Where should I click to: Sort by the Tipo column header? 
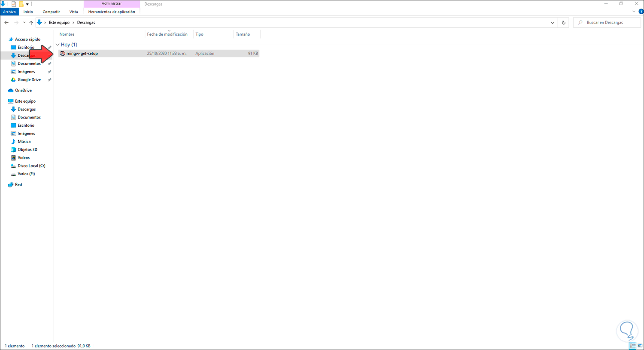point(200,34)
